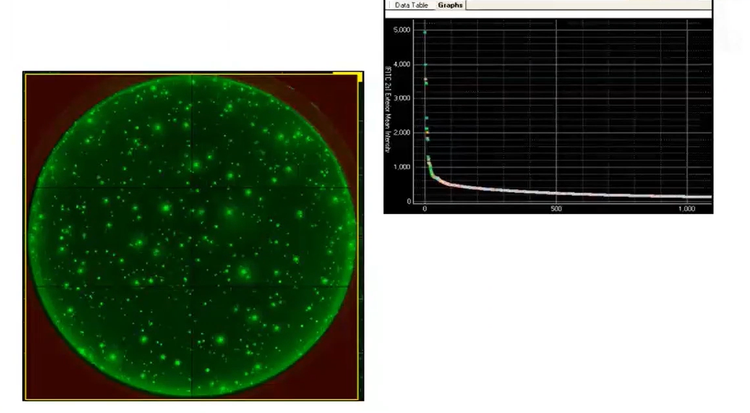This screenshot has height=413, width=750.
Task: Select the 1,000 x-axis label
Action: (x=686, y=209)
